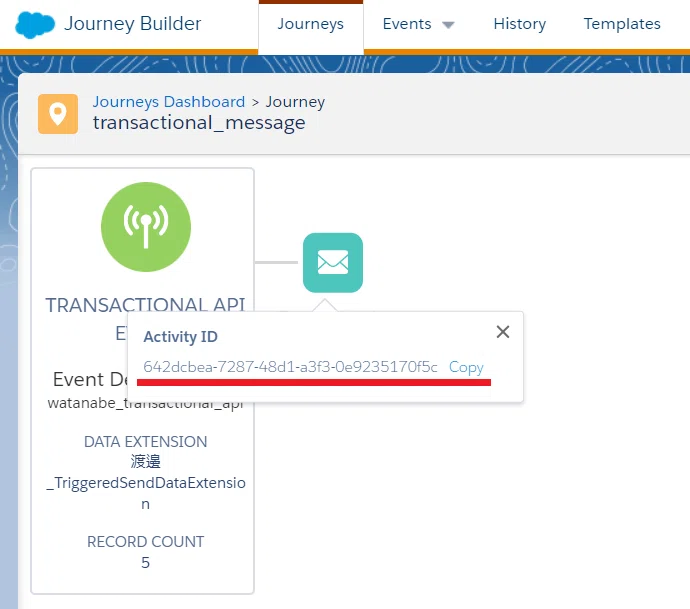Click the Salesforce cloud logo

[35, 25]
